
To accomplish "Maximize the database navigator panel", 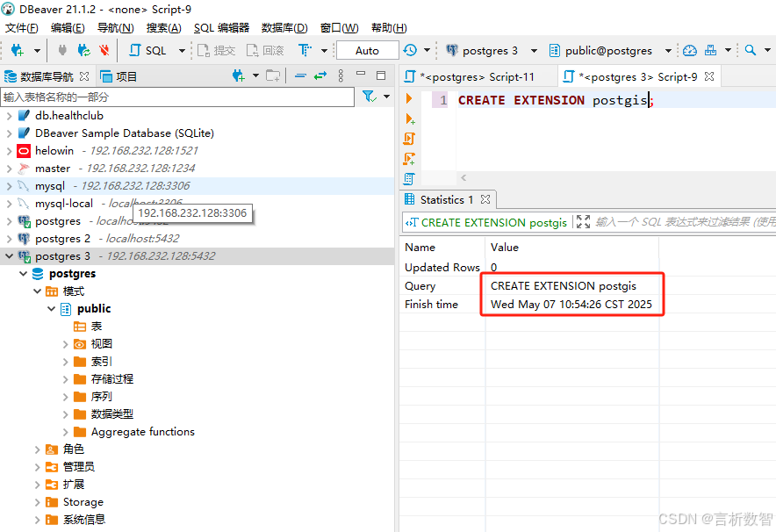I will click(381, 75).
